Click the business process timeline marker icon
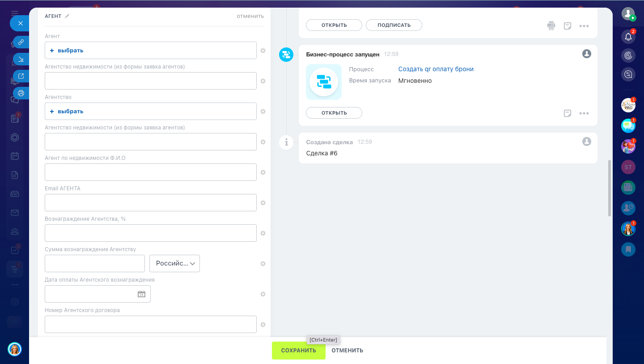The height and width of the screenshot is (364, 644). [x=286, y=55]
